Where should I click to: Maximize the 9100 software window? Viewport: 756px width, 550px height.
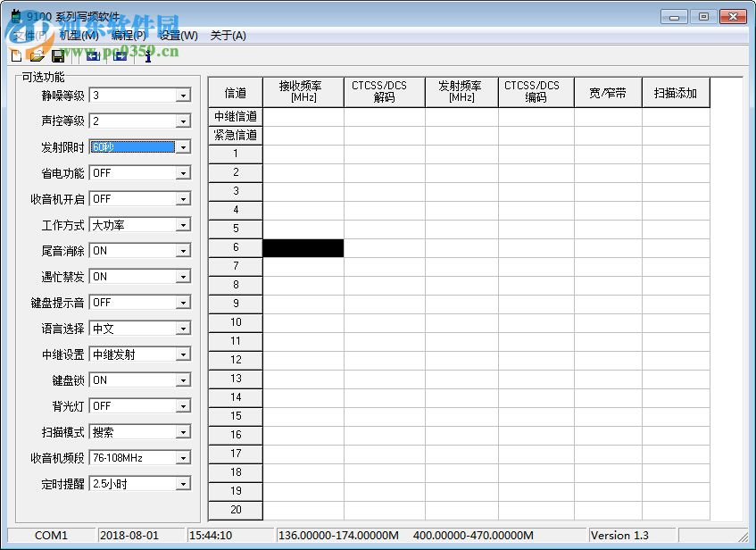703,17
